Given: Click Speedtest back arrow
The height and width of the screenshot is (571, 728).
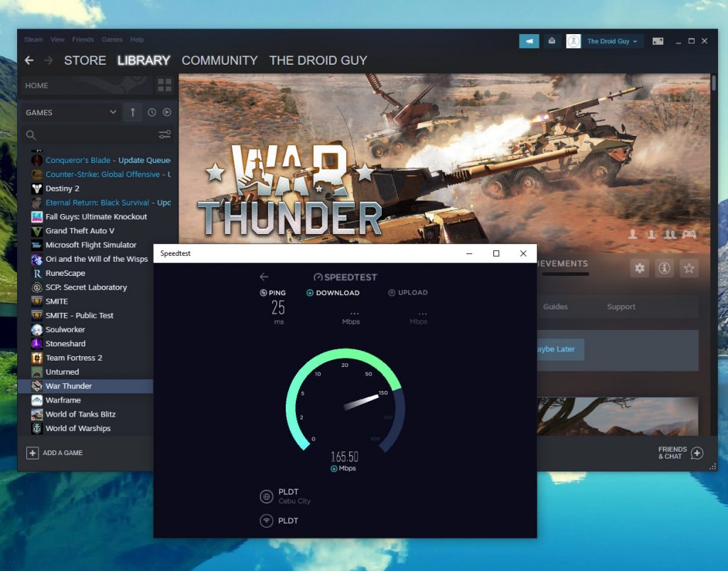Looking at the screenshot, I should pos(264,277).
